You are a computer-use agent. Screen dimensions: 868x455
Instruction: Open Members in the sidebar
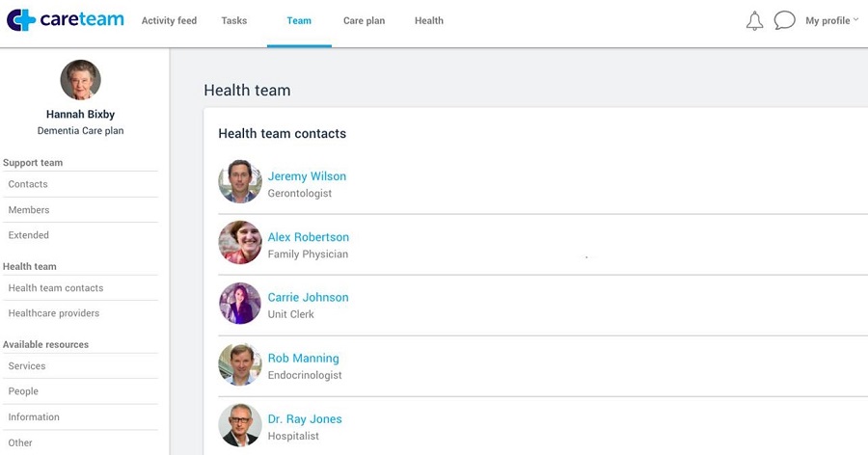pyautogui.click(x=29, y=210)
